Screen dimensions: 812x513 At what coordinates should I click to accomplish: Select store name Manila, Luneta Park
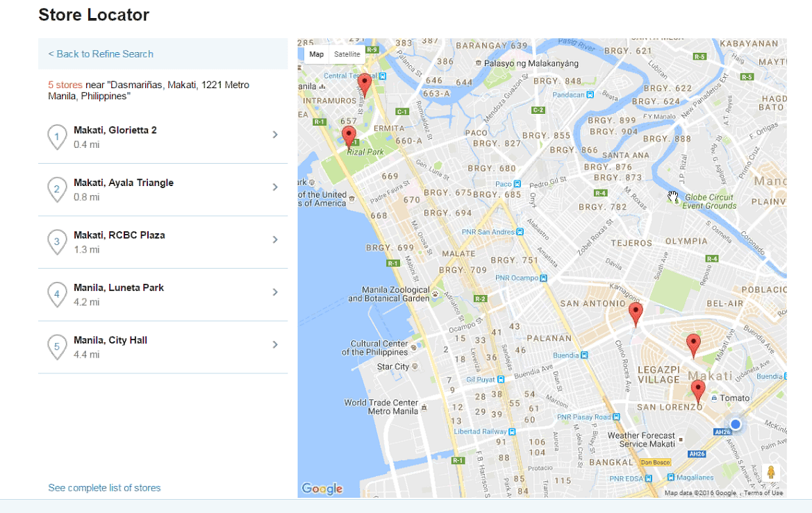(x=119, y=288)
